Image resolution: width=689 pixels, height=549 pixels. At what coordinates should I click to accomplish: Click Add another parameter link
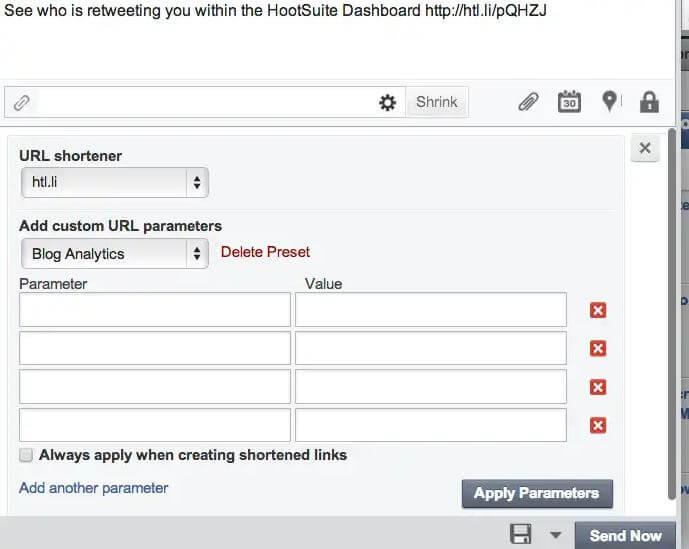tap(93, 488)
